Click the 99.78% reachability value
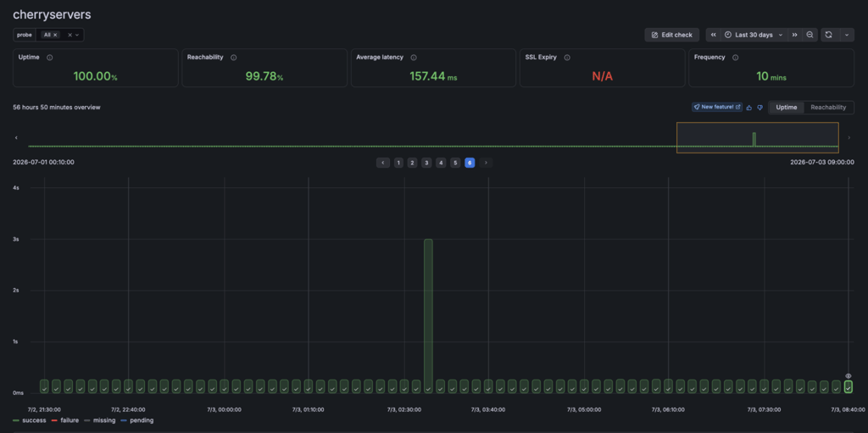 [264, 76]
